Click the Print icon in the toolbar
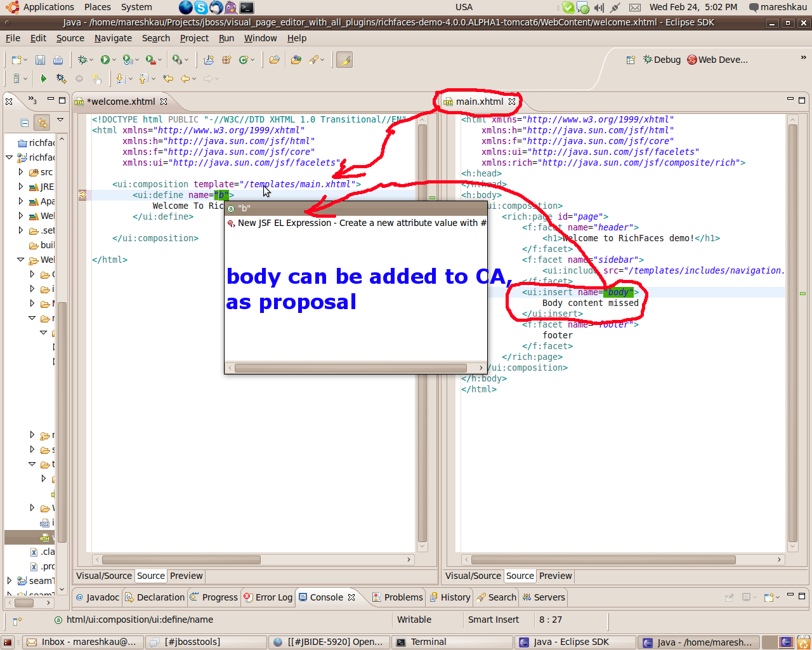 point(58,60)
